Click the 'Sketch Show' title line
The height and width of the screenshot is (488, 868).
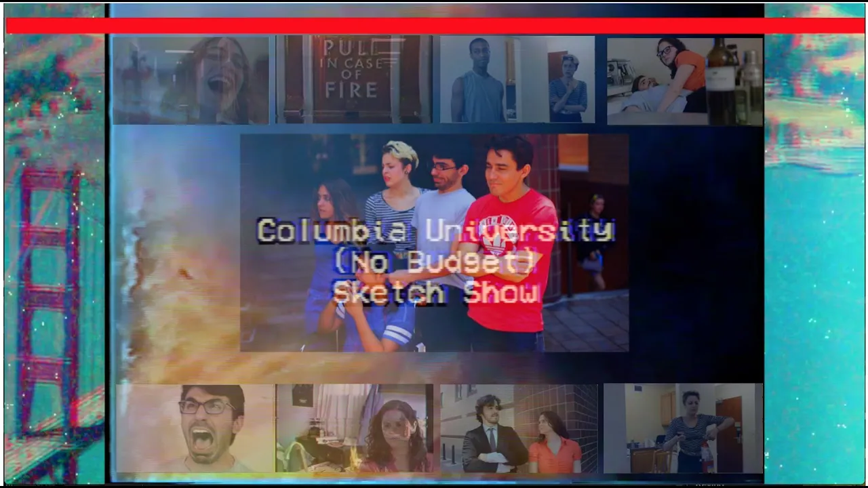(x=437, y=292)
